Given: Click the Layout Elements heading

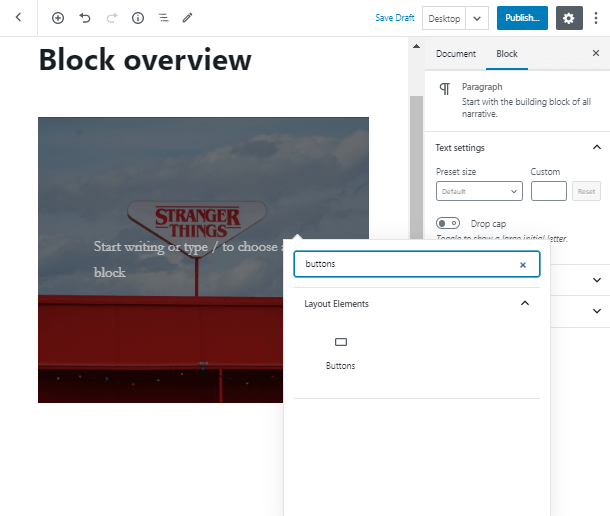Looking at the screenshot, I should 336,304.
